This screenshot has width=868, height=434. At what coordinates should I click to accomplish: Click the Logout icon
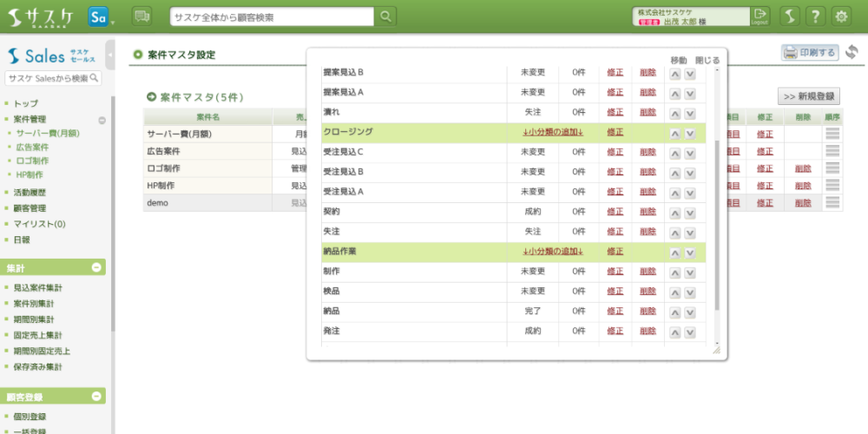tap(760, 16)
